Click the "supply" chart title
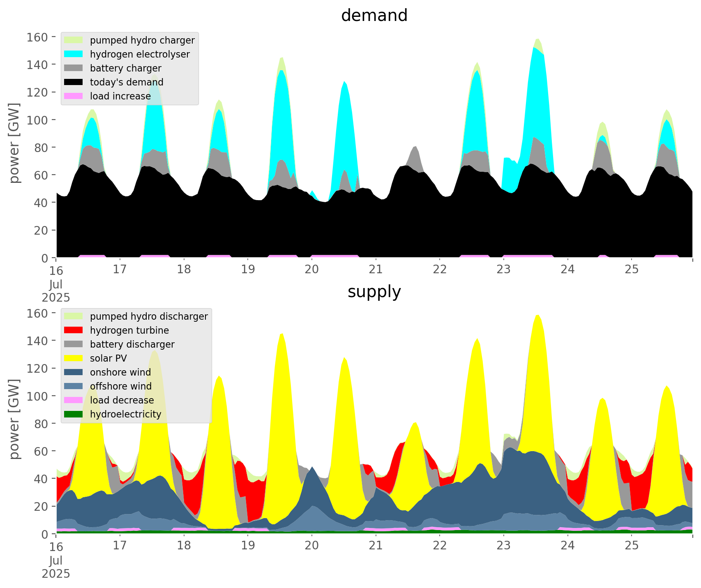 pyautogui.click(x=374, y=292)
